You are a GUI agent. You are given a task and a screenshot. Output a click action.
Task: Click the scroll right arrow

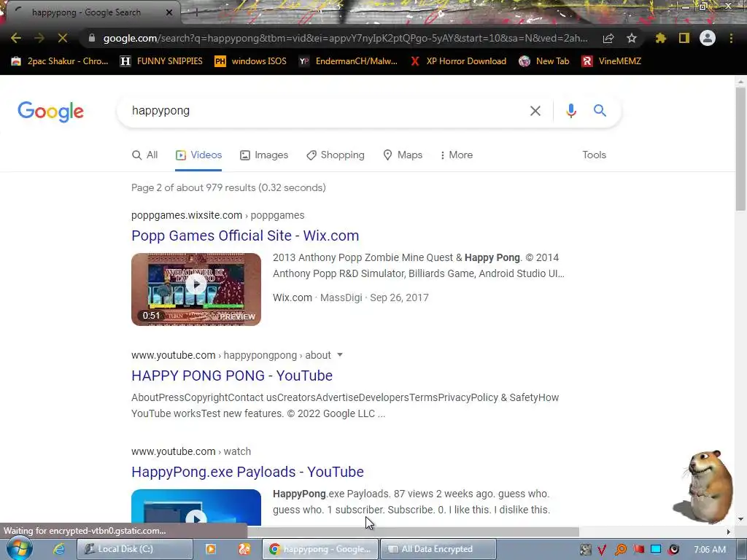pos(729,532)
